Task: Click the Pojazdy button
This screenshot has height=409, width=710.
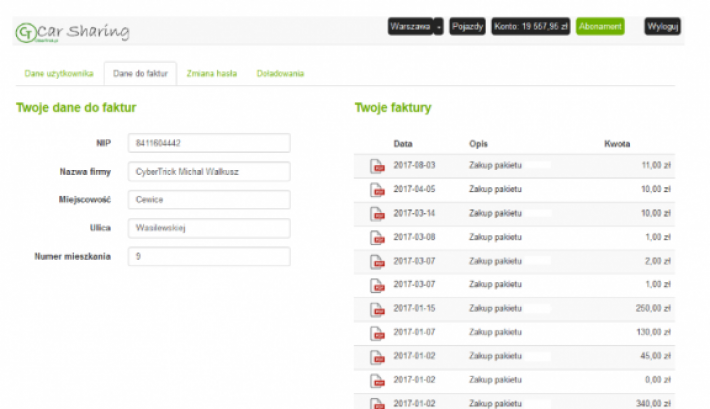Action: (x=468, y=26)
